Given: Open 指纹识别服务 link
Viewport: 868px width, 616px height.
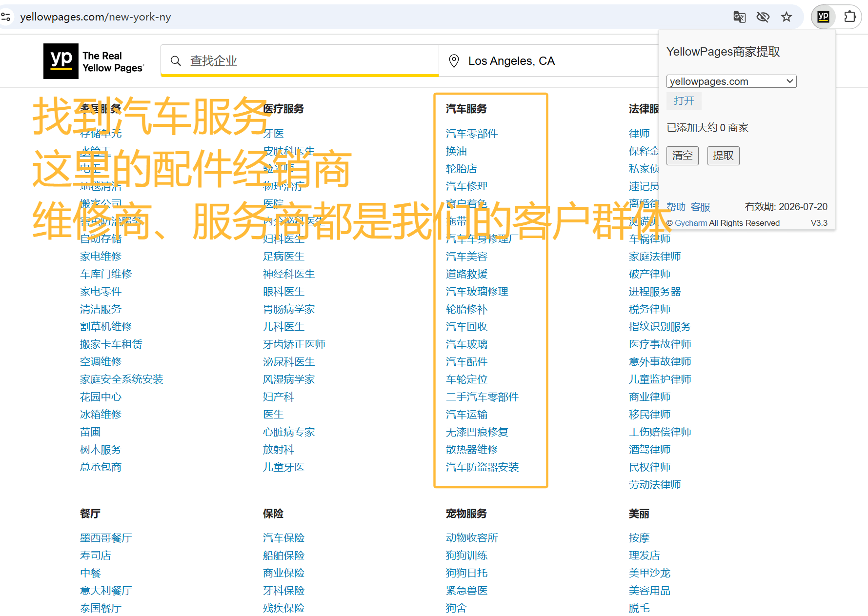Looking at the screenshot, I should coord(660,327).
